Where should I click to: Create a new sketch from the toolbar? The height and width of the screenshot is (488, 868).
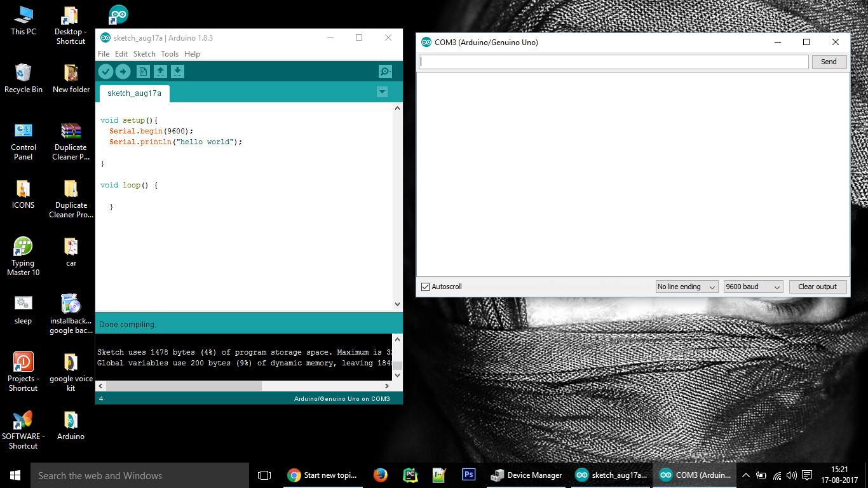pos(142,71)
